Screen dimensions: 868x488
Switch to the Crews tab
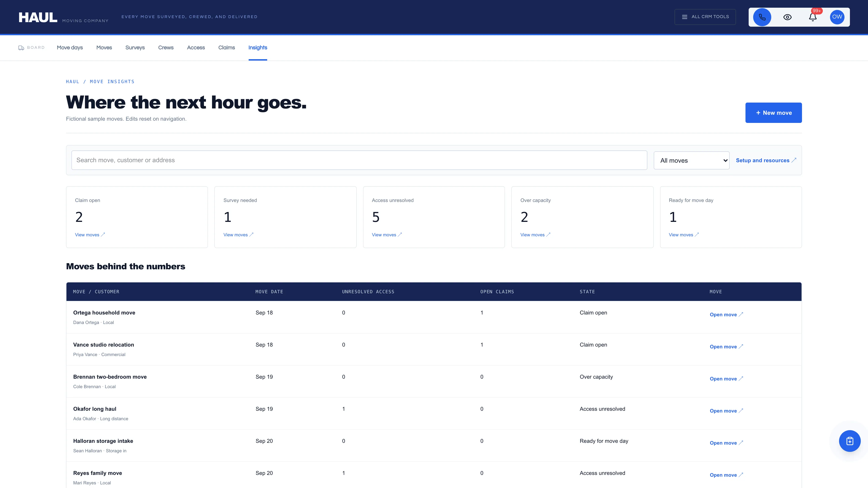tap(166, 48)
